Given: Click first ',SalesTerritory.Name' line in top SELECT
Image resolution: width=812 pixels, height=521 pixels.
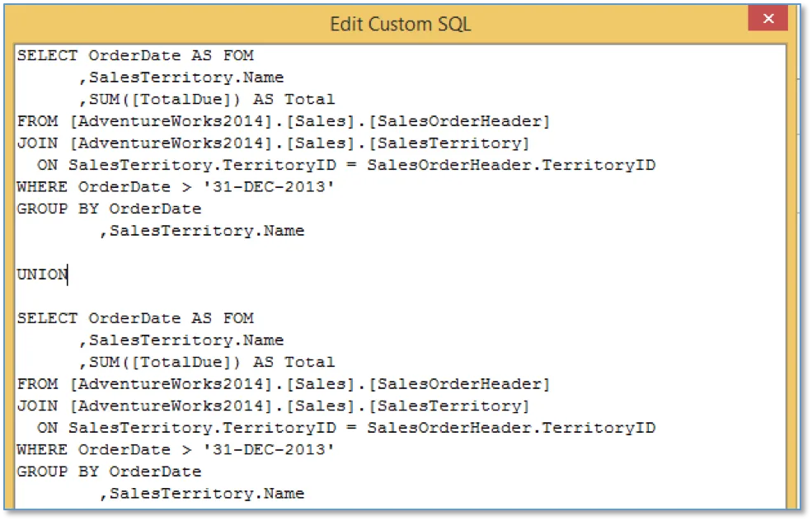Looking at the screenshot, I should pos(181,77).
